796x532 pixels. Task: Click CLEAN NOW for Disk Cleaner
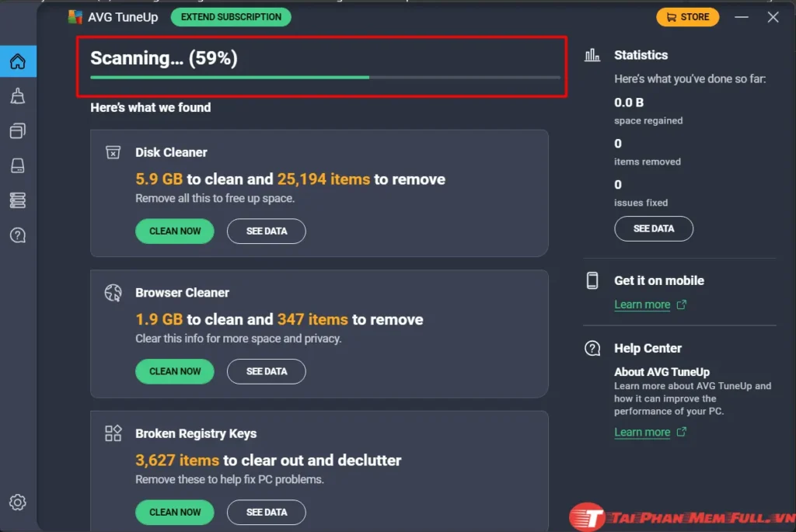174,231
